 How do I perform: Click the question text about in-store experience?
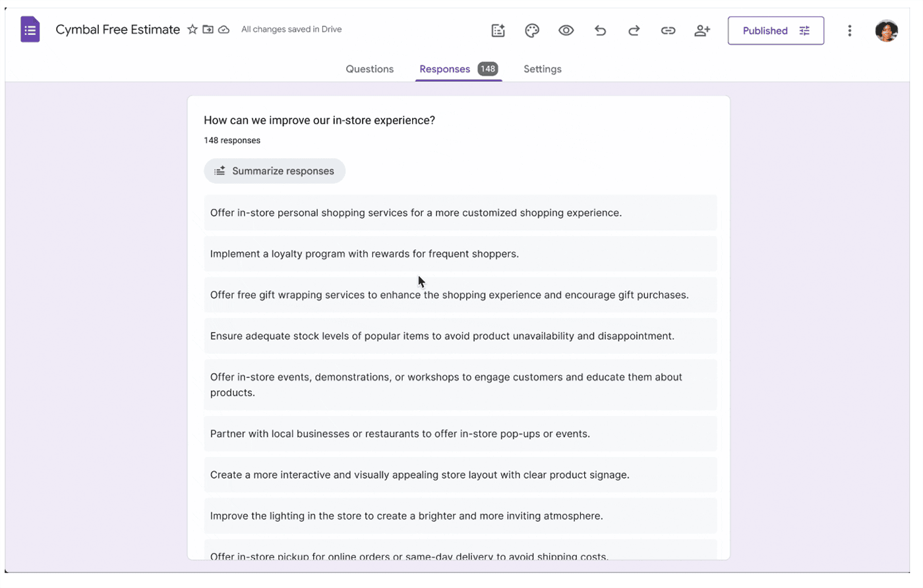point(320,121)
